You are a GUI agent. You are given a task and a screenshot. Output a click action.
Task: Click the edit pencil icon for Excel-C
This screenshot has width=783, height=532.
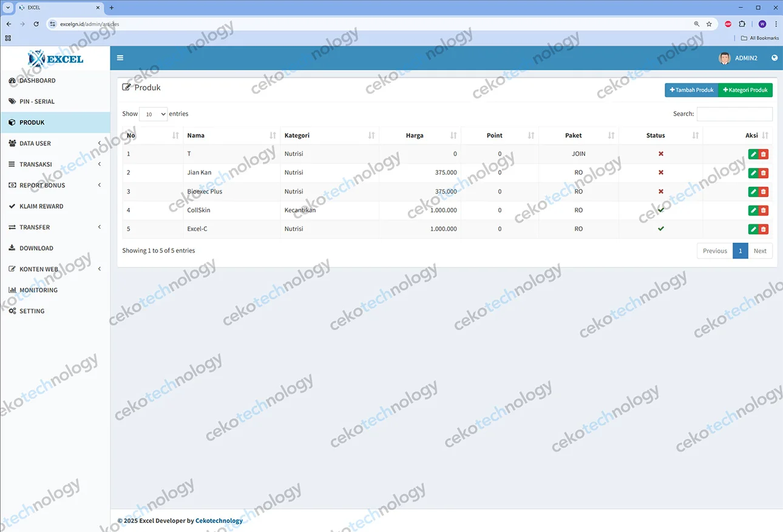(x=753, y=229)
